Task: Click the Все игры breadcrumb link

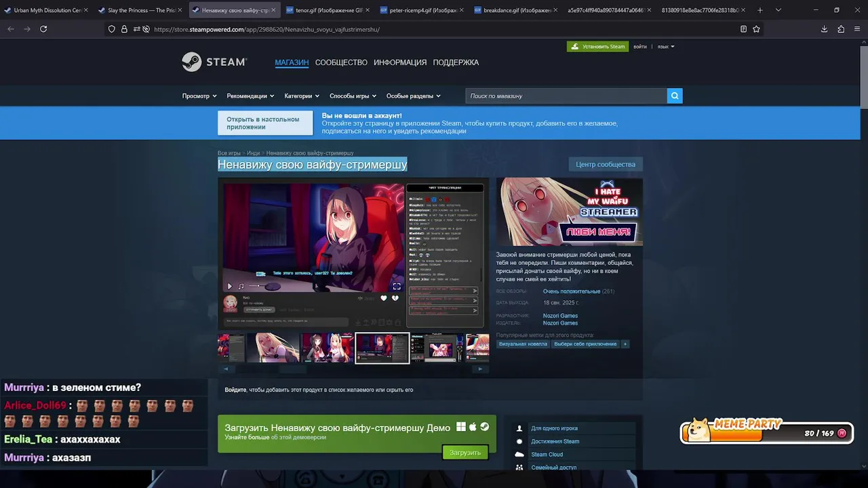Action: (229, 153)
